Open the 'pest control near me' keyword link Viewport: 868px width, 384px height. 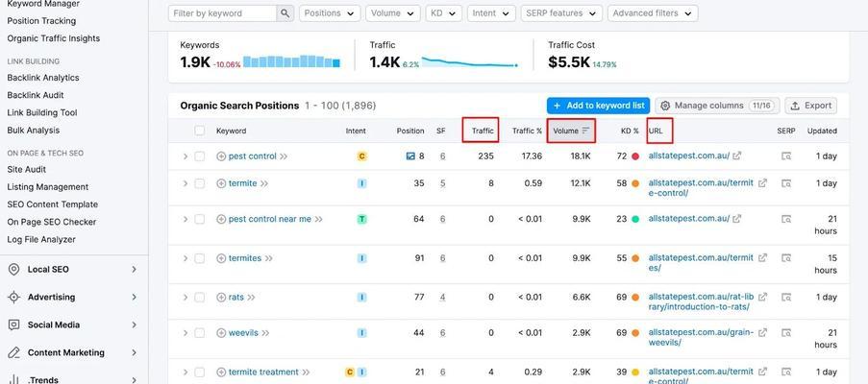[x=269, y=219]
